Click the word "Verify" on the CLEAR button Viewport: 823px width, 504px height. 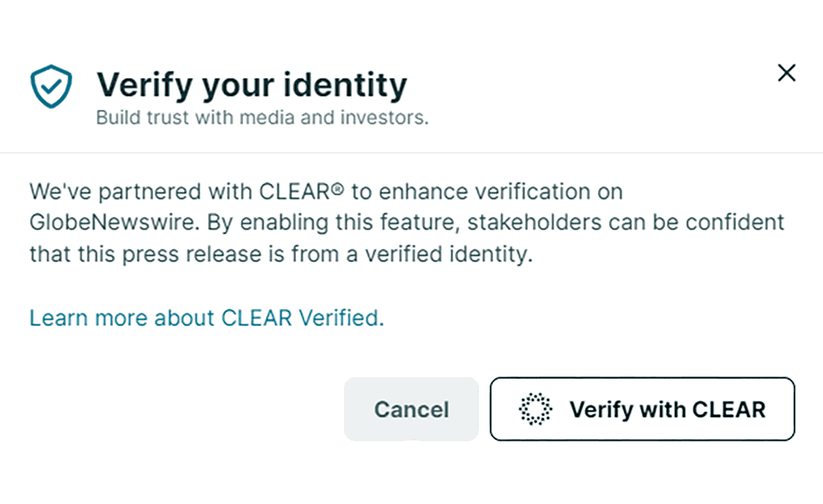pos(600,409)
